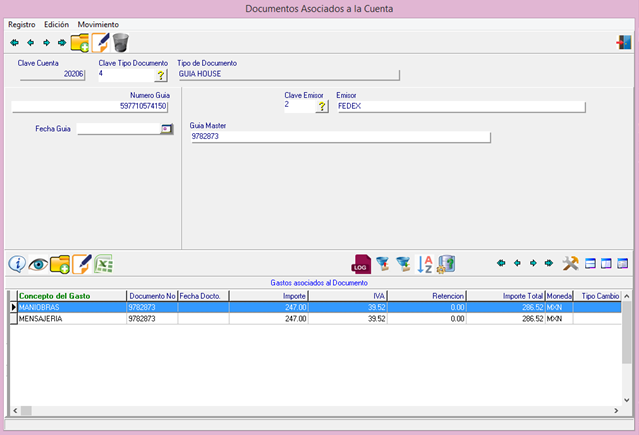Select horizontal-bands grid layout icon
This screenshot has height=435, width=639.
coord(590,263)
